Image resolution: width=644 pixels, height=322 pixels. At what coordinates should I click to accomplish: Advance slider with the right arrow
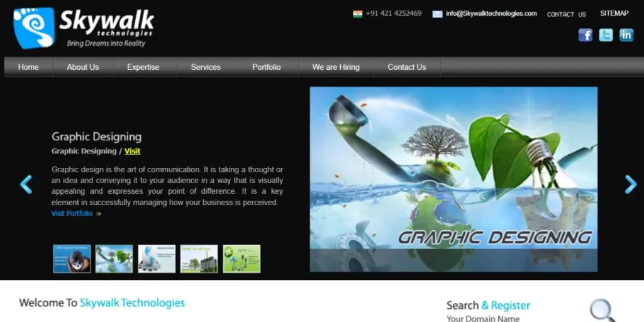(630, 184)
